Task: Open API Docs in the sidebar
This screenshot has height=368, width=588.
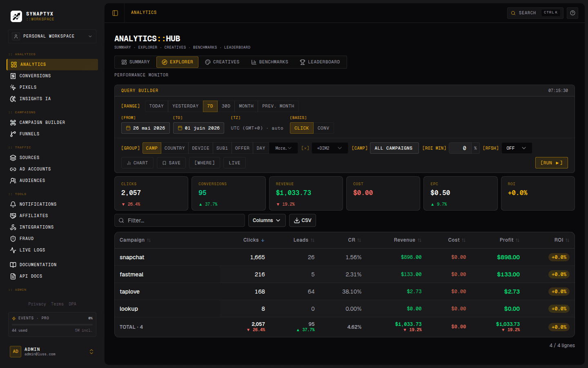Action: pyautogui.click(x=52, y=276)
